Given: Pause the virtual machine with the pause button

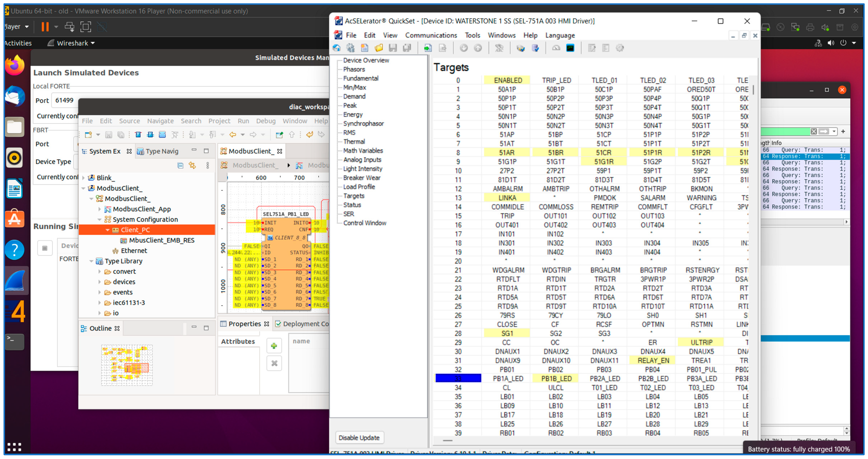Looking at the screenshot, I should pyautogui.click(x=45, y=27).
